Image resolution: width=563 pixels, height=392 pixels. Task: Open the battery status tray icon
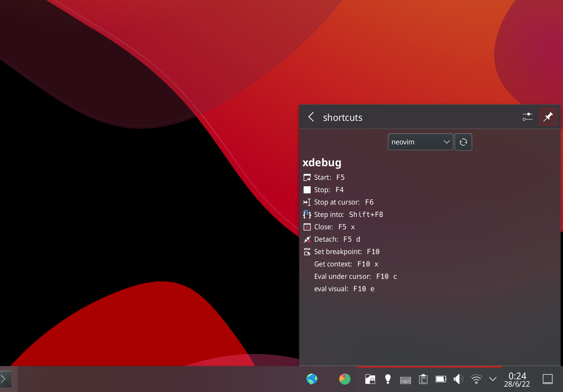tap(441, 379)
